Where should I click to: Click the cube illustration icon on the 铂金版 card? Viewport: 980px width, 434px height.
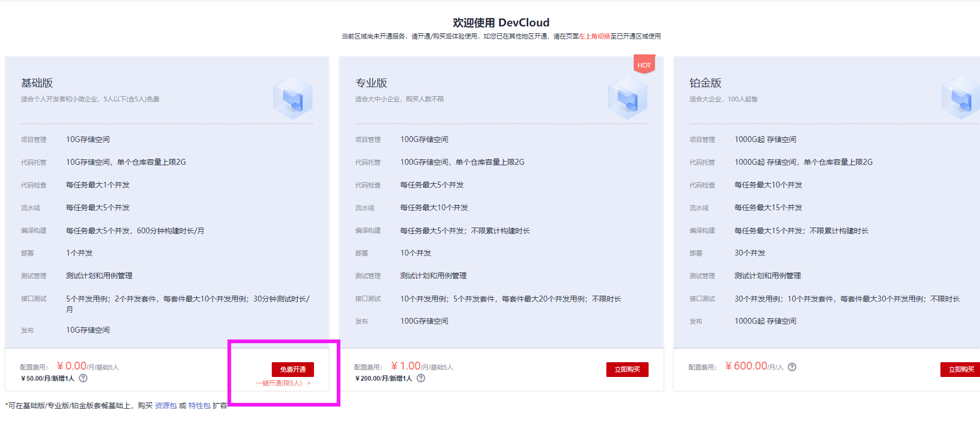pos(962,98)
